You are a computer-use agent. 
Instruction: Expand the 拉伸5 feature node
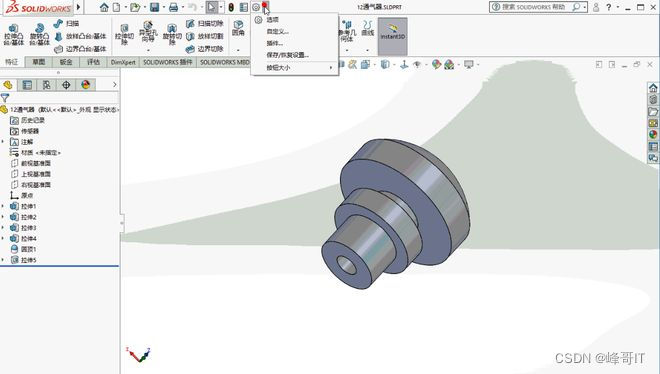pyautogui.click(x=3, y=260)
